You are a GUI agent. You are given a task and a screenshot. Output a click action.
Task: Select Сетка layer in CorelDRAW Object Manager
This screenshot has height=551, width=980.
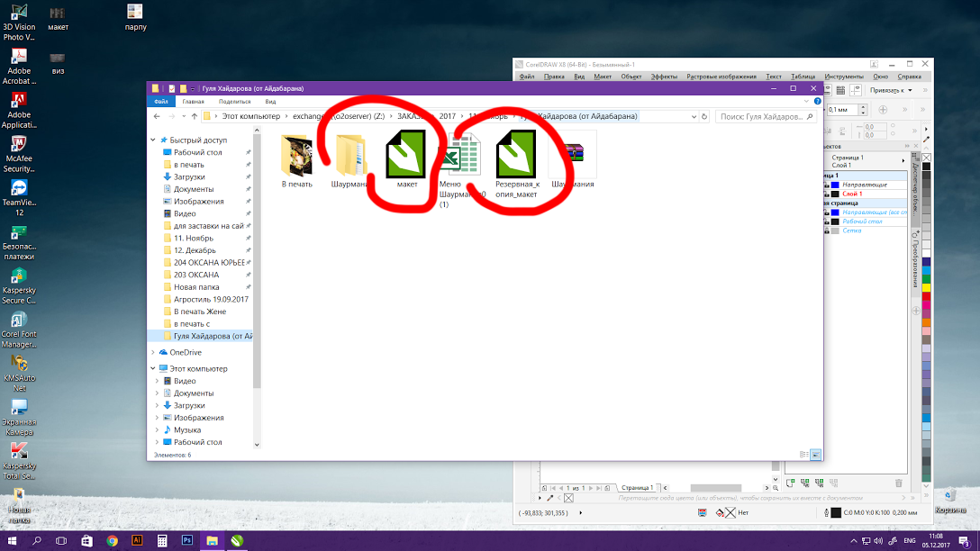pos(852,230)
